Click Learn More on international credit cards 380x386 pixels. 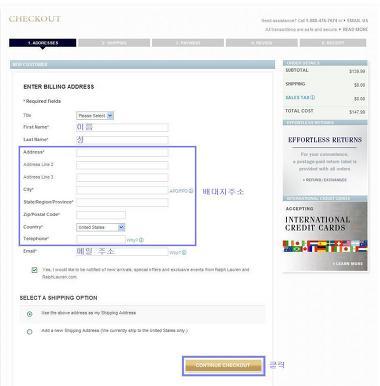pos(348,264)
